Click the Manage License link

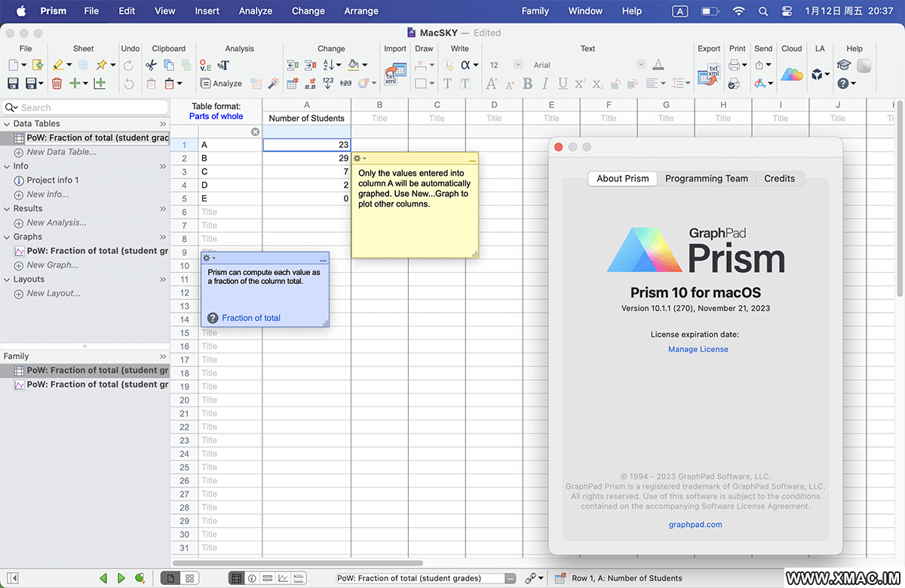coord(698,349)
